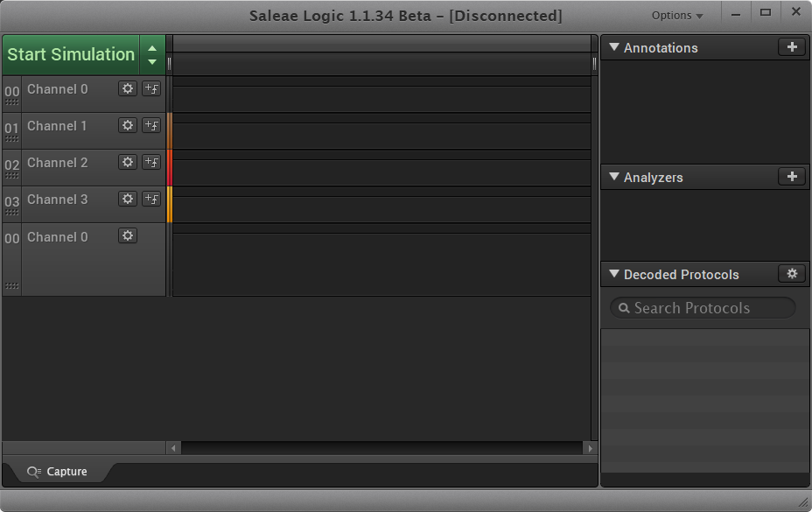The height and width of the screenshot is (512, 812).
Task: Set trigger edge for digital Channel 0
Action: [x=151, y=88]
